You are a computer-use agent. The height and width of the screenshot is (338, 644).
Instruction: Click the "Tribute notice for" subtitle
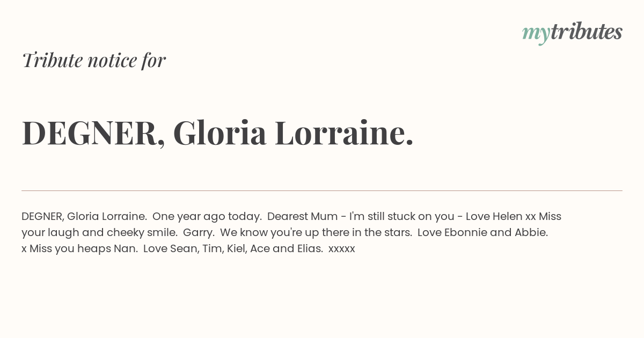click(x=93, y=60)
